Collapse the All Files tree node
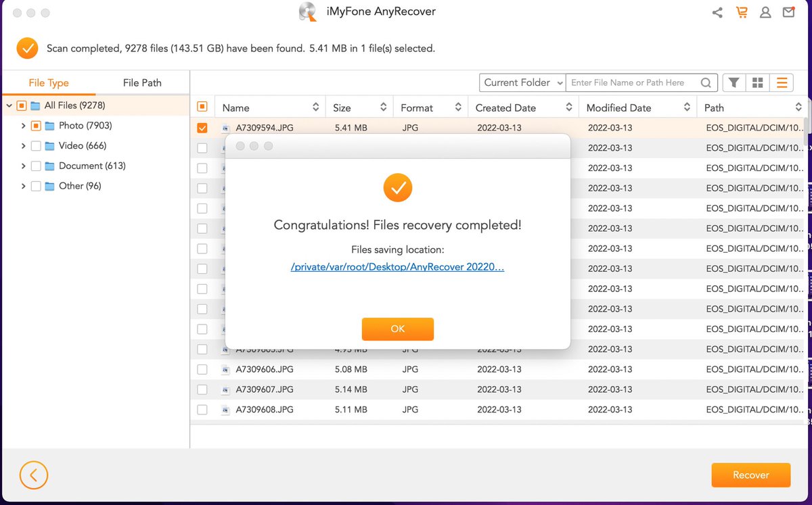 pyautogui.click(x=9, y=105)
